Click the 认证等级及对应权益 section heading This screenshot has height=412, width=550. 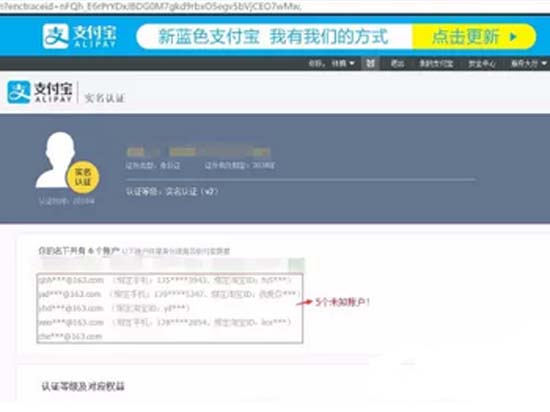pyautogui.click(x=83, y=386)
